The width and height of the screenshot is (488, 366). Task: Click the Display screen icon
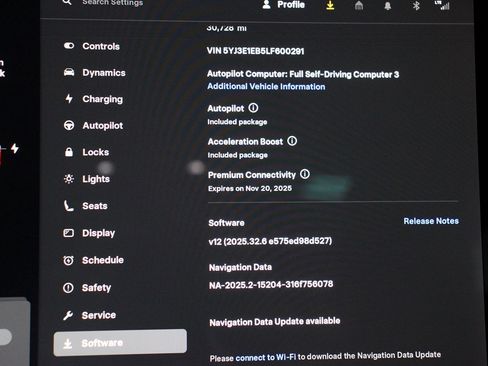point(69,233)
